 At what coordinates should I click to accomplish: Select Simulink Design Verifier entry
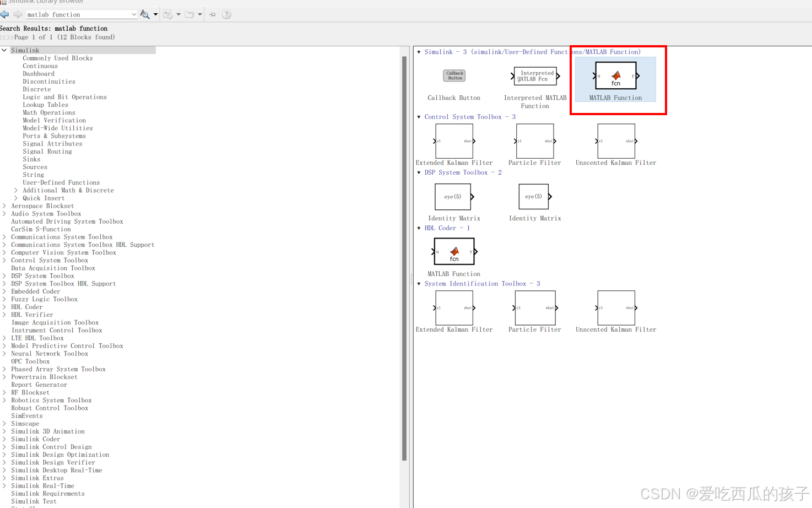53,462
